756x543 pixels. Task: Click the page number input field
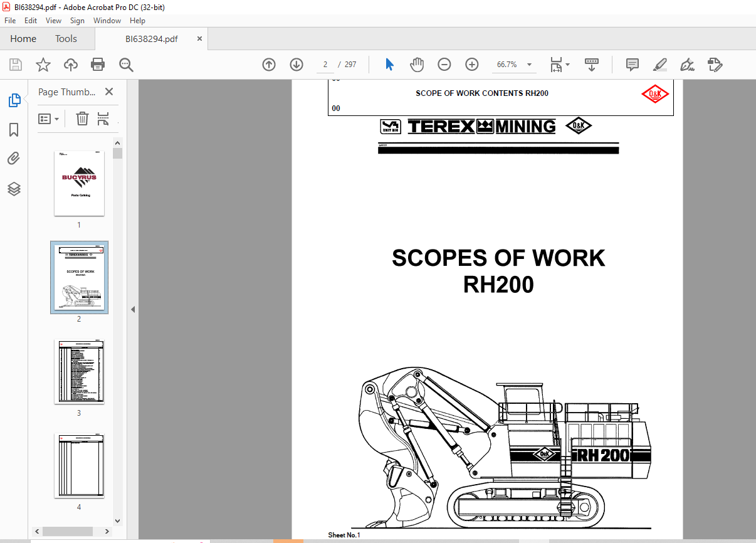click(325, 65)
